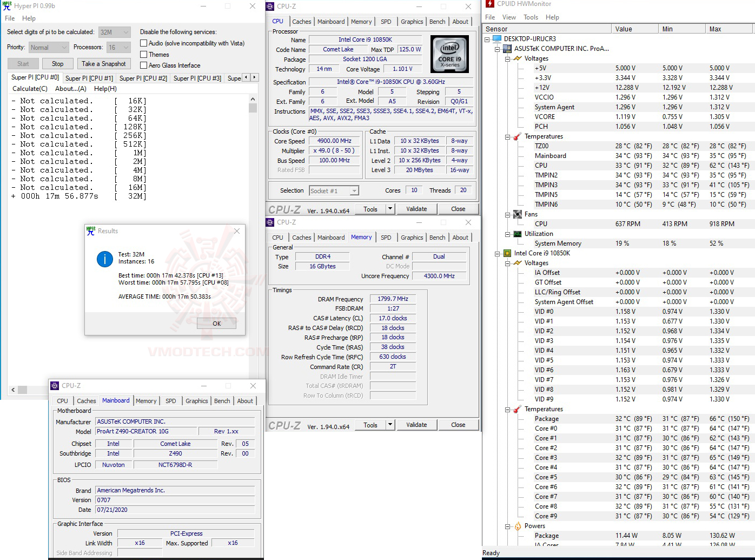The width and height of the screenshot is (755, 560).
Task: Open the Priority dropdown
Action: tap(49, 48)
